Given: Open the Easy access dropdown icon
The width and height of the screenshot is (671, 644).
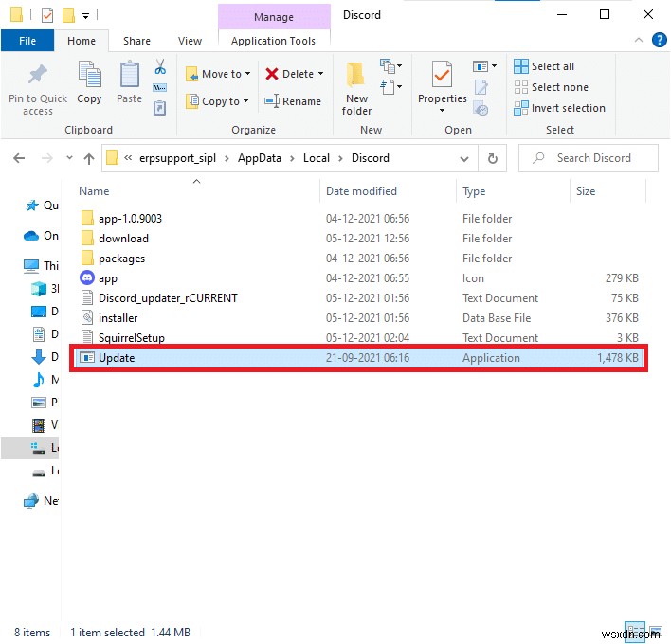Looking at the screenshot, I should point(390,87).
